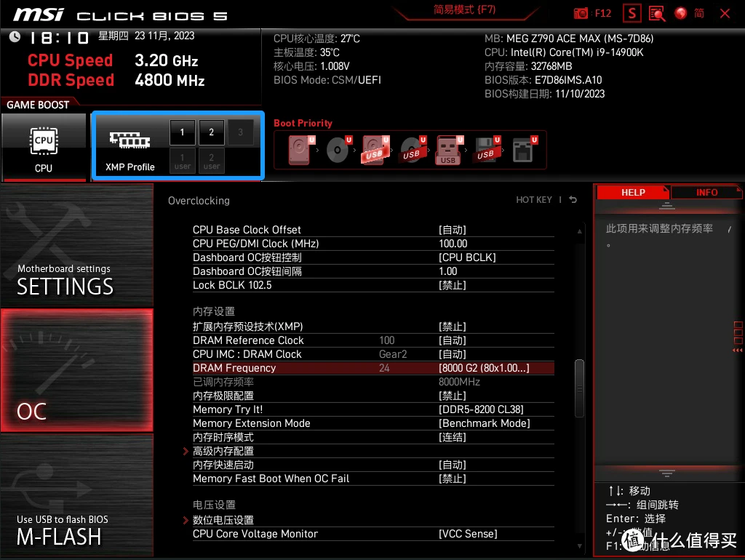Click the HOT KEY button
The height and width of the screenshot is (560, 745).
click(x=534, y=200)
